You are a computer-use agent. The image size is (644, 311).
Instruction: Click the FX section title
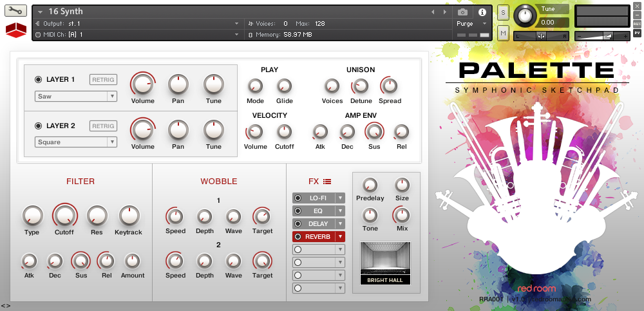click(314, 181)
